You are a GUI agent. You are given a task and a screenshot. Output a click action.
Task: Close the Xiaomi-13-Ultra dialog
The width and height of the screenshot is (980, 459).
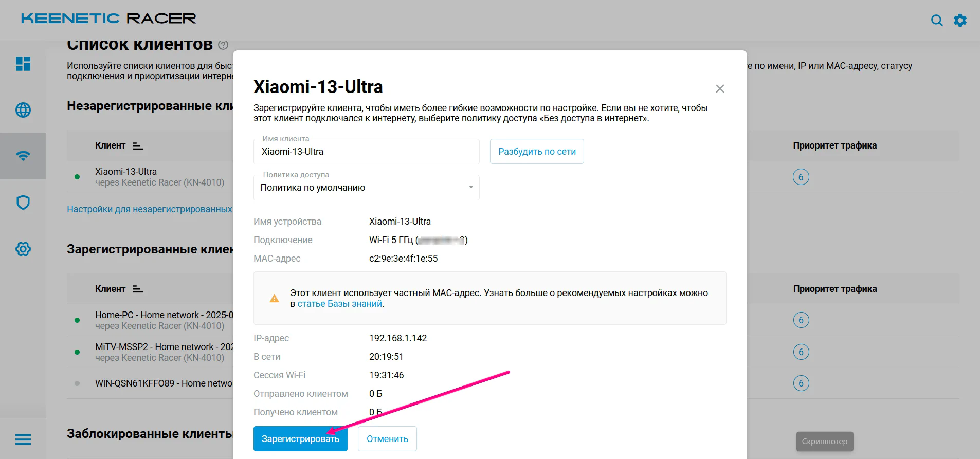720,89
